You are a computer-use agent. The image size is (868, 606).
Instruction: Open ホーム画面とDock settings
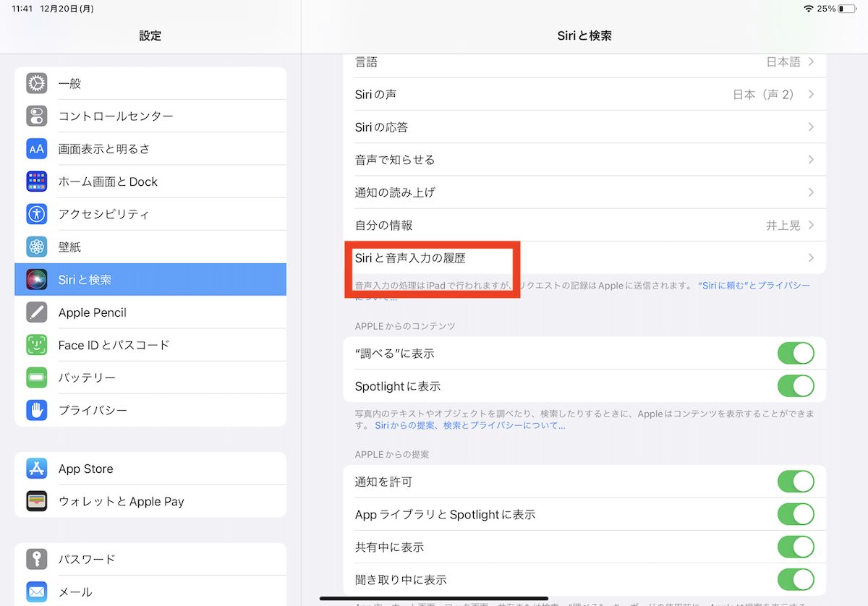[x=150, y=182]
